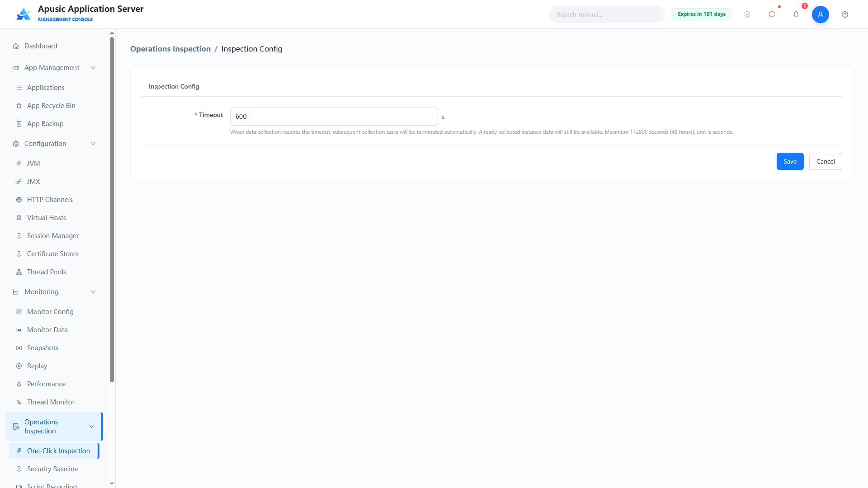
Task: Click the Security Baseline shield icon
Action: coord(19,469)
